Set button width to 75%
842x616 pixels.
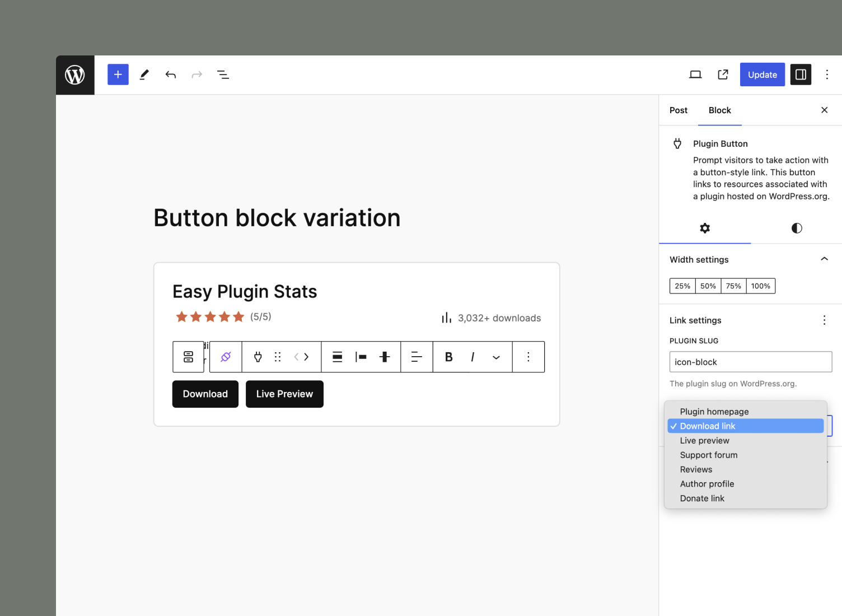click(733, 286)
